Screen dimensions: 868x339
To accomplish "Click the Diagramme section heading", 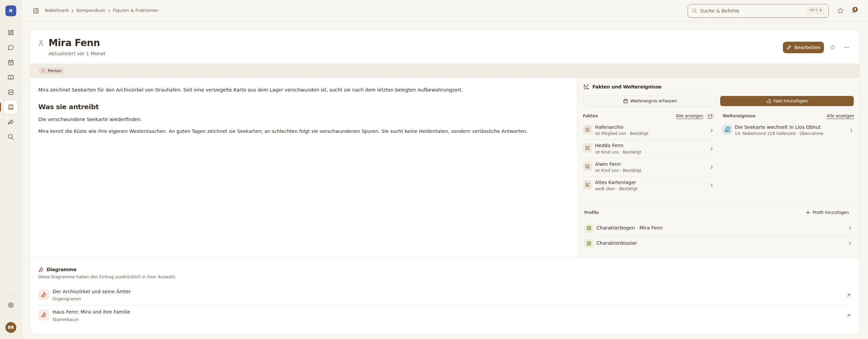I will (61, 270).
